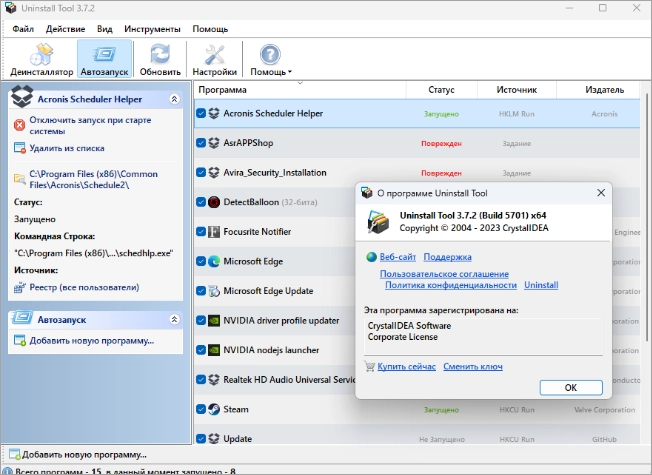Image resolution: width=652 pixels, height=475 pixels.
Task: Open the Действие menu
Action: pos(65,29)
